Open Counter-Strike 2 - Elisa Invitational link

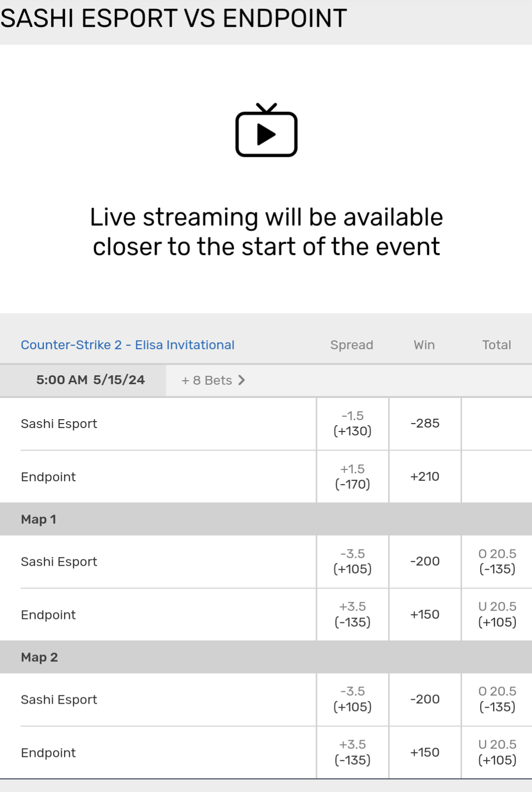click(127, 345)
